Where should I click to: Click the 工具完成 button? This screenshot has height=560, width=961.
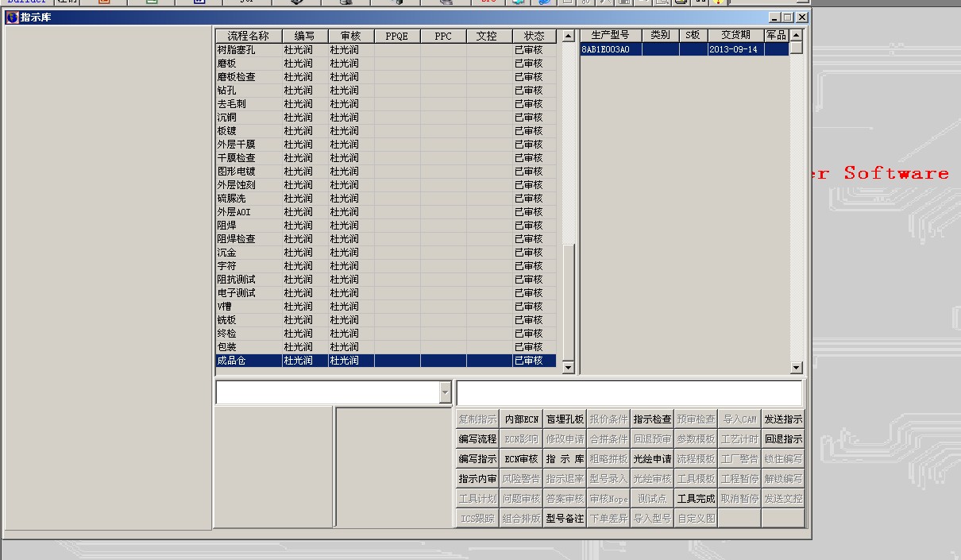tap(696, 498)
